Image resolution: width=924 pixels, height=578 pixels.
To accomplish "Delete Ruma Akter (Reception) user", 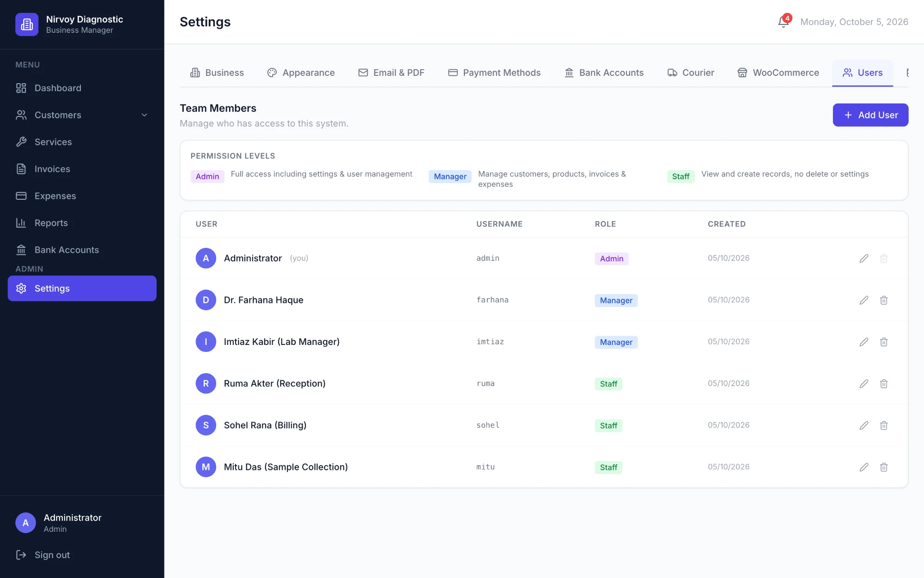I will [x=884, y=383].
